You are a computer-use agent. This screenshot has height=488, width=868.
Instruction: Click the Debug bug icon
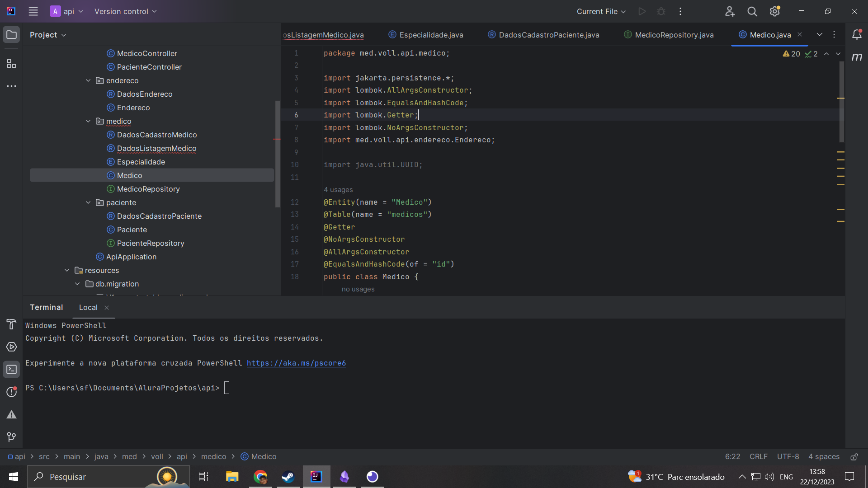(661, 11)
